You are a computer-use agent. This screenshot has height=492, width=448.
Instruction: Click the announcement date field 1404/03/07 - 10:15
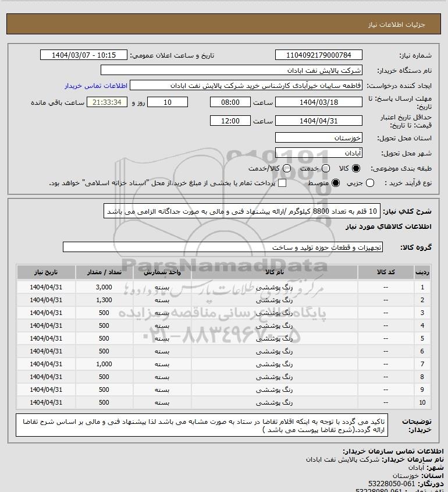(84, 55)
